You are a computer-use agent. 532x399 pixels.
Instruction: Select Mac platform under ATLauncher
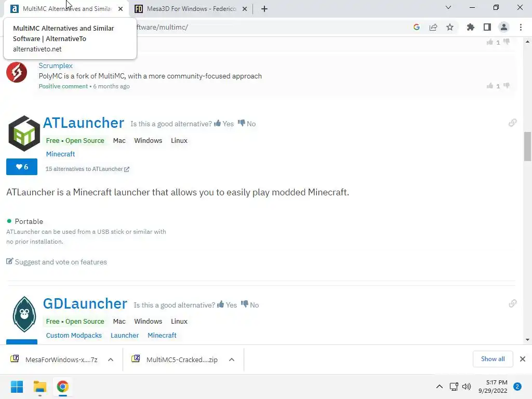(x=119, y=140)
